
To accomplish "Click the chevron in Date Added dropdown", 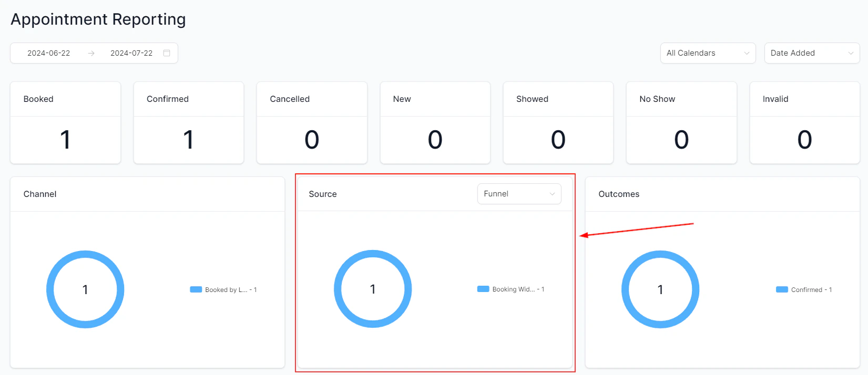I will [x=851, y=53].
